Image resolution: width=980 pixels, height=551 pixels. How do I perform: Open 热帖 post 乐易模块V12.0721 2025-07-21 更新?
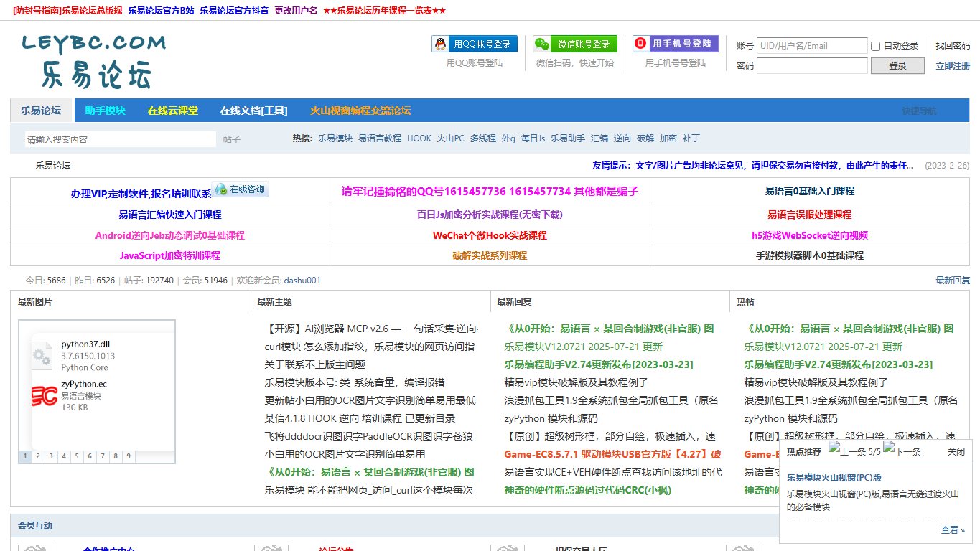(x=823, y=347)
